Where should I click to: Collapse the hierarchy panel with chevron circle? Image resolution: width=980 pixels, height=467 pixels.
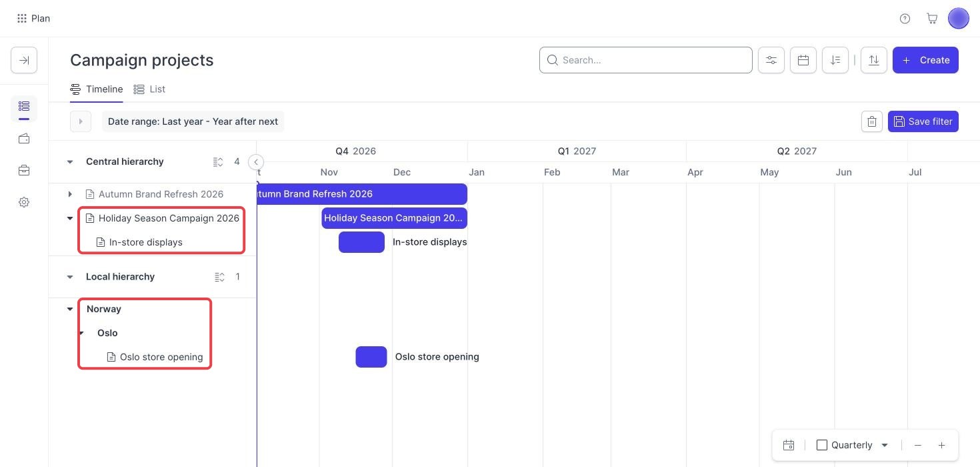[x=256, y=162]
